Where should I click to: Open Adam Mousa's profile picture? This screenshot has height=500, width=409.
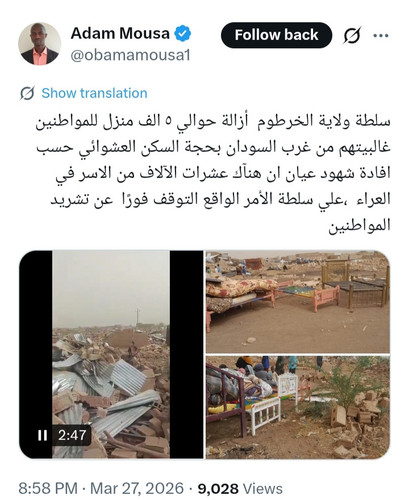pos(39,43)
